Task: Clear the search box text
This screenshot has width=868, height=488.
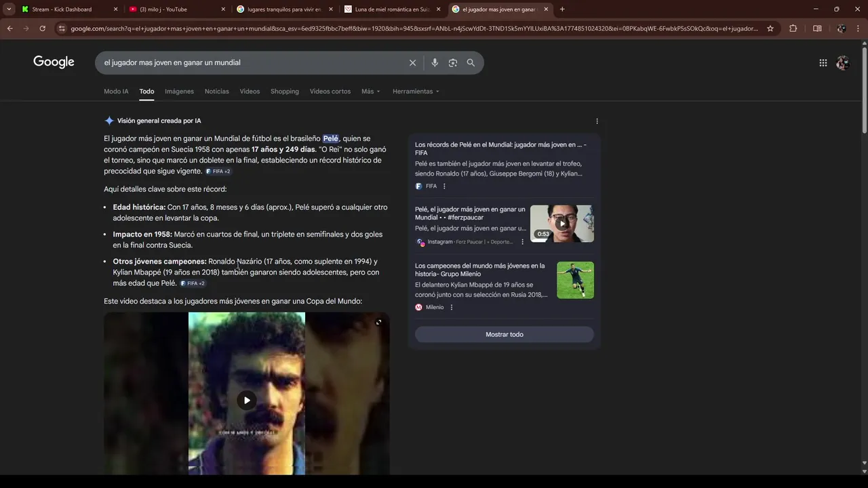Action: (412, 62)
